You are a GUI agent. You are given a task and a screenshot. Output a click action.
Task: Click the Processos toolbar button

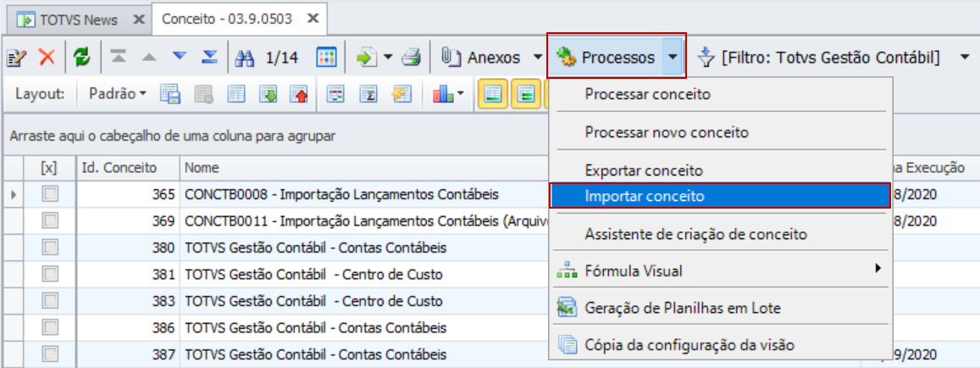606,58
